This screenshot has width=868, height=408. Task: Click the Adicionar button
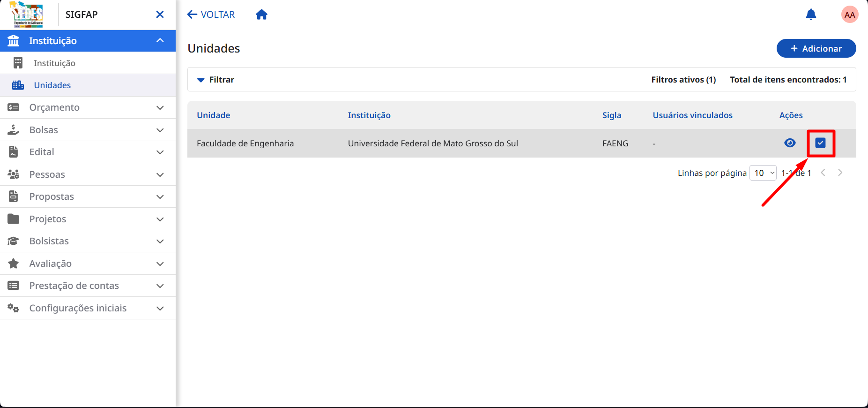pos(816,48)
